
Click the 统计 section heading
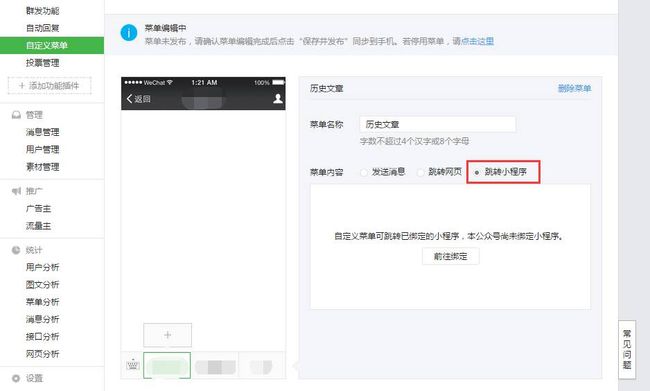[x=34, y=250]
